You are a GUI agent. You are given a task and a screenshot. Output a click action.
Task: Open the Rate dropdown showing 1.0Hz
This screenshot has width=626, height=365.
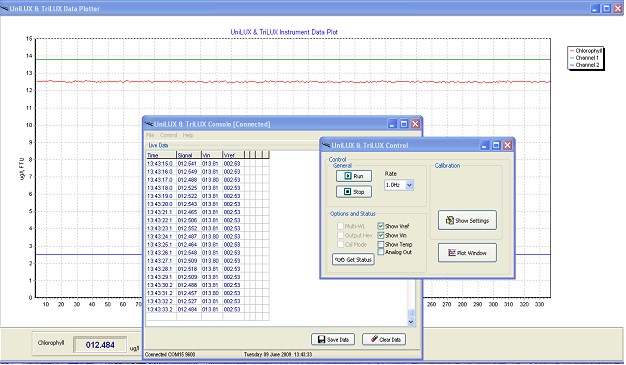coord(409,185)
